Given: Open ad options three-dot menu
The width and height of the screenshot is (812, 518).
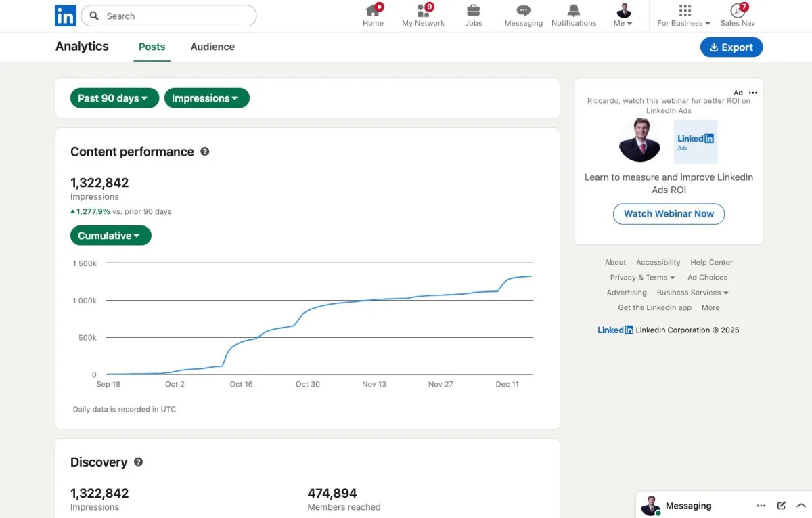Looking at the screenshot, I should click(753, 93).
